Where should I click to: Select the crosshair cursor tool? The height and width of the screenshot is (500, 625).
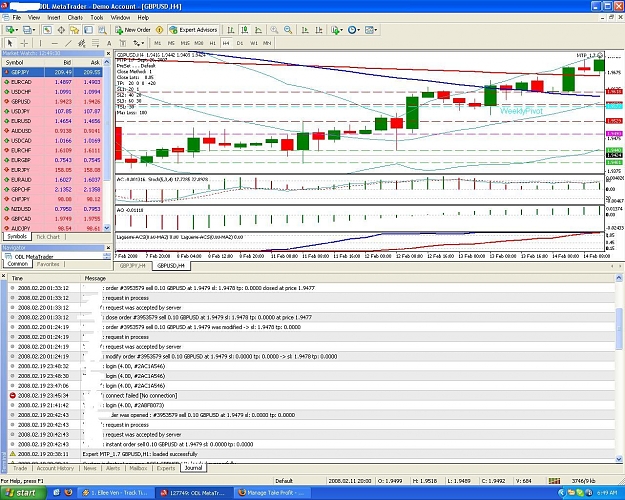pyautogui.click(x=24, y=43)
